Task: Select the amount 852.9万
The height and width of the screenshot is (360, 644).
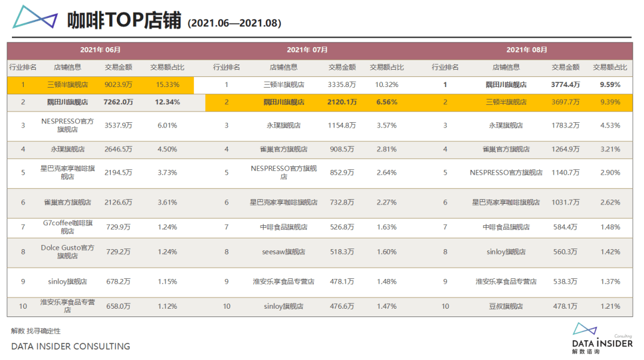Action: (x=342, y=172)
